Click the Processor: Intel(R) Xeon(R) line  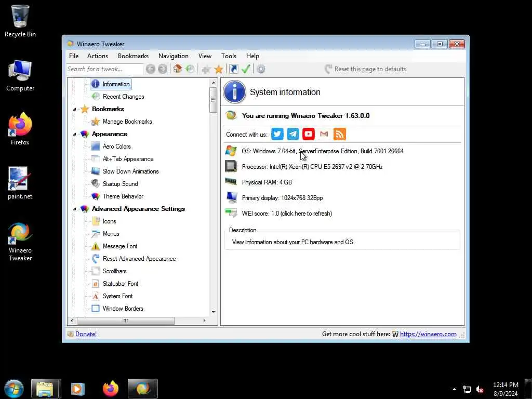(x=312, y=167)
